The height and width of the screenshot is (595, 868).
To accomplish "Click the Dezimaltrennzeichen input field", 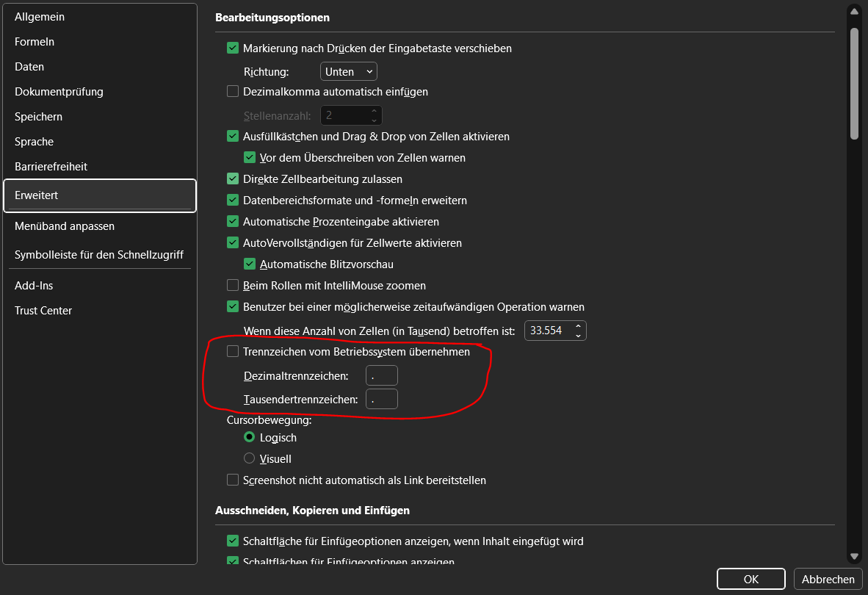I will coord(382,376).
